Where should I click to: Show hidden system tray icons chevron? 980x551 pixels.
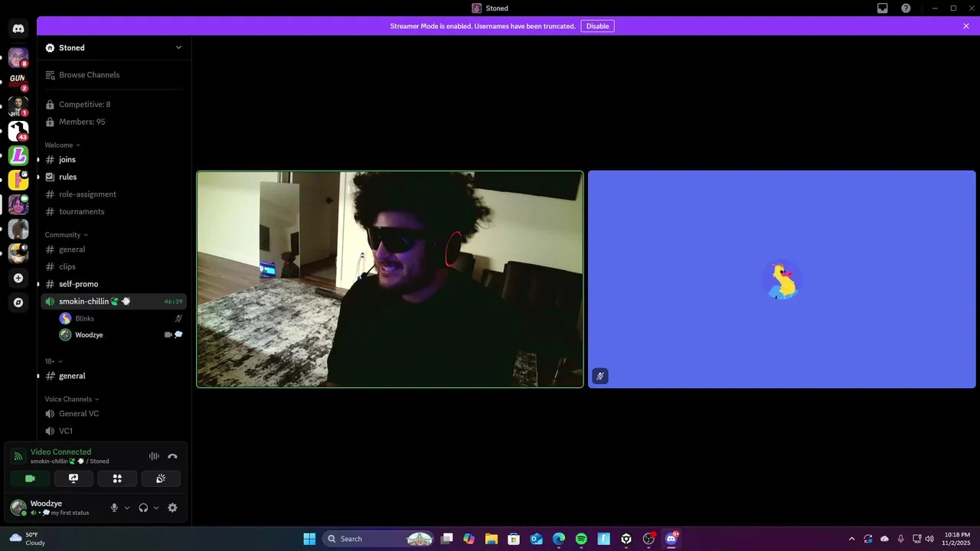[x=851, y=539]
